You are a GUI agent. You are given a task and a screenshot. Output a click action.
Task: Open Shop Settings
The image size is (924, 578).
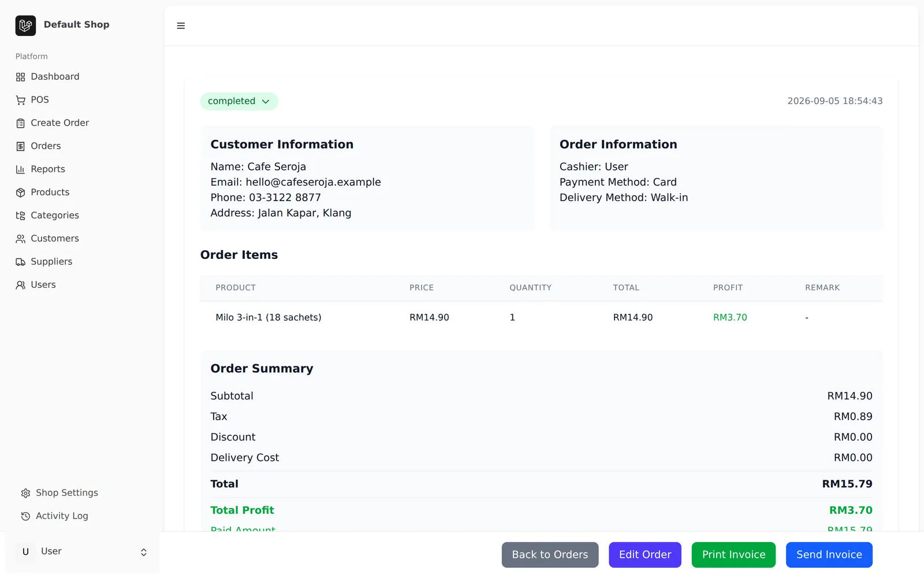pos(81,492)
